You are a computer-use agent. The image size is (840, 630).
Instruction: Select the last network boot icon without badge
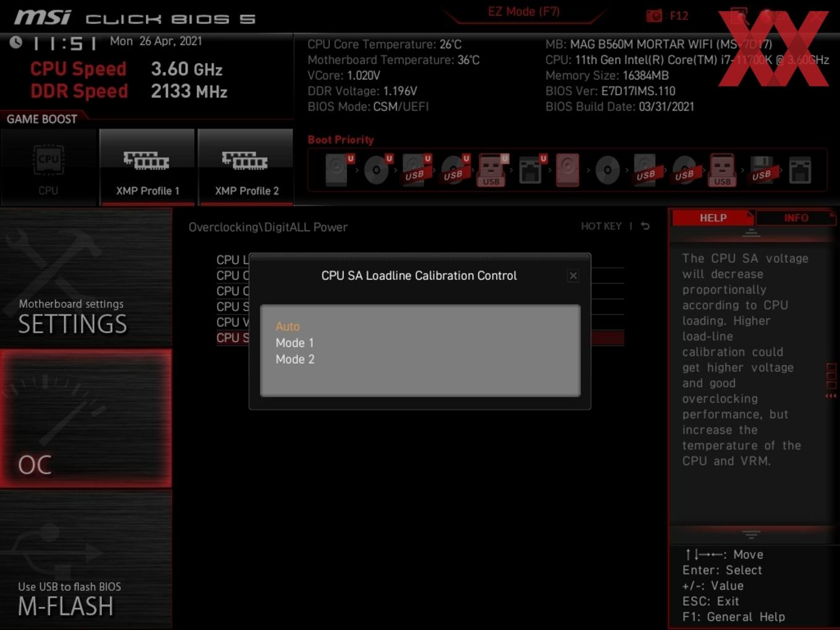tap(800, 170)
